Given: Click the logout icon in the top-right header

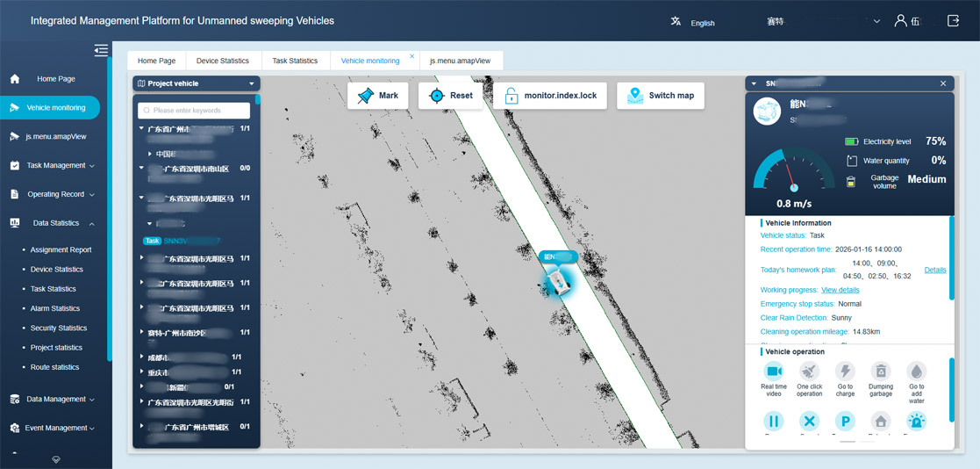Looking at the screenshot, I should pos(953,21).
